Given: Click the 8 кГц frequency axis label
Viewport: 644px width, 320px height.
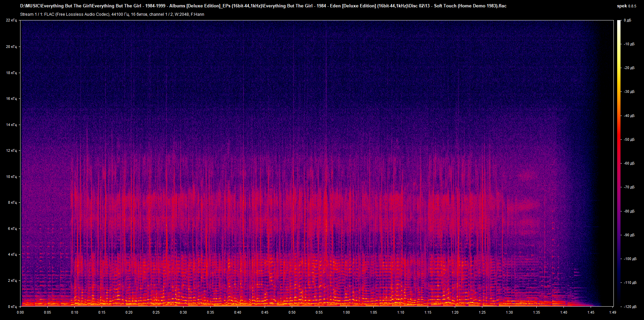Looking at the screenshot, I should click(x=12, y=202).
